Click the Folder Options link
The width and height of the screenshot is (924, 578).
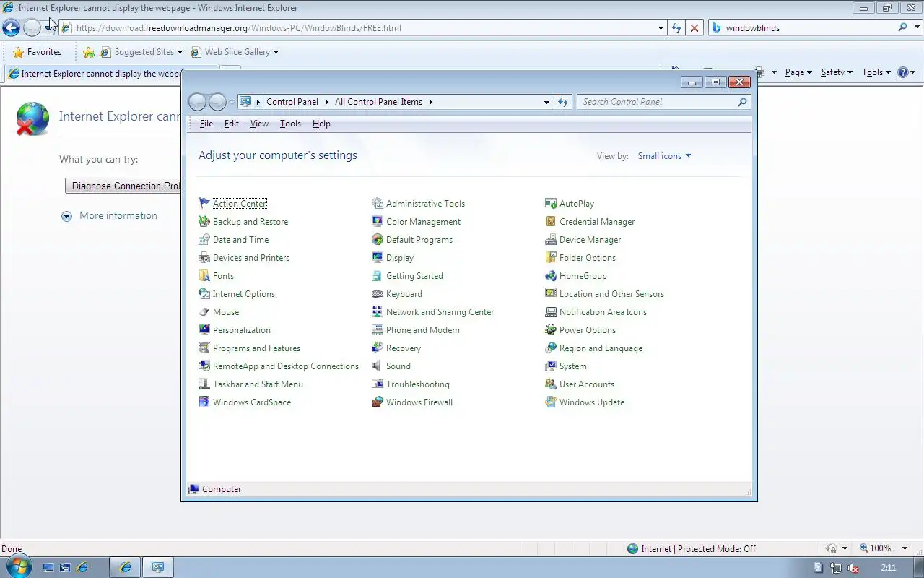point(588,258)
